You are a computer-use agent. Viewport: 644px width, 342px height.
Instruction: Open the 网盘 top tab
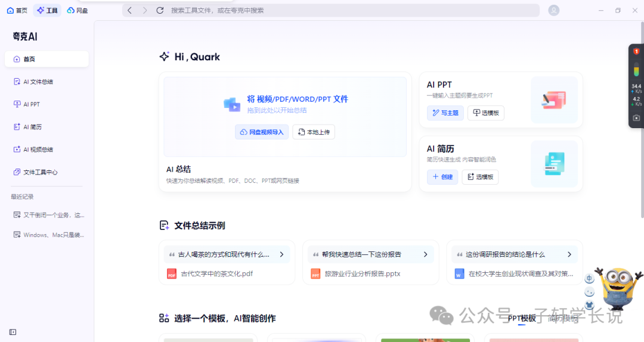(x=77, y=10)
